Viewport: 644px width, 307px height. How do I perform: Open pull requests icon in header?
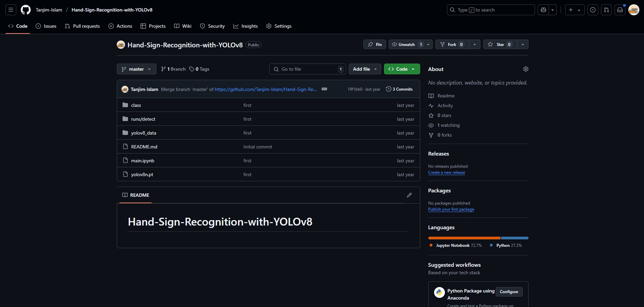coord(606,10)
